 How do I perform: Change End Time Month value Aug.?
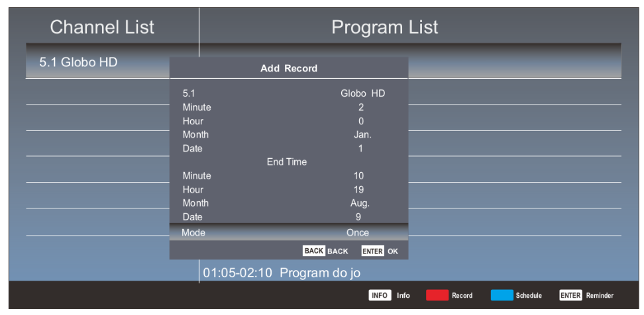(360, 203)
